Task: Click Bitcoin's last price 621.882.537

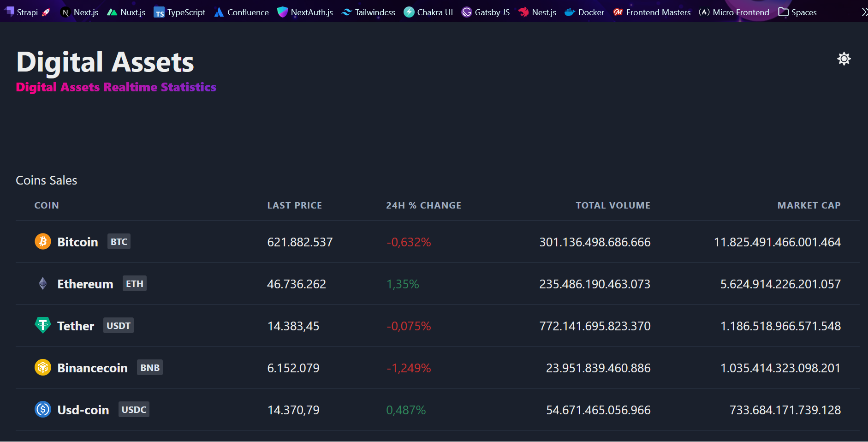Action: point(300,242)
